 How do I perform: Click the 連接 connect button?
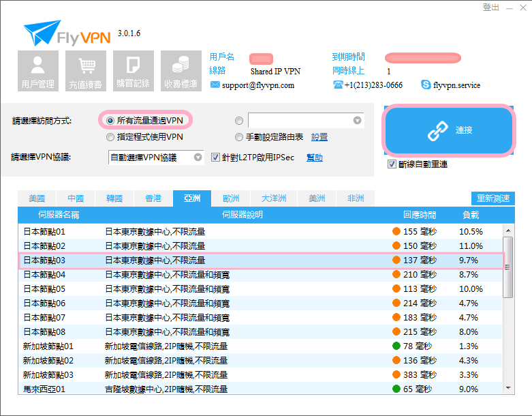click(x=448, y=130)
